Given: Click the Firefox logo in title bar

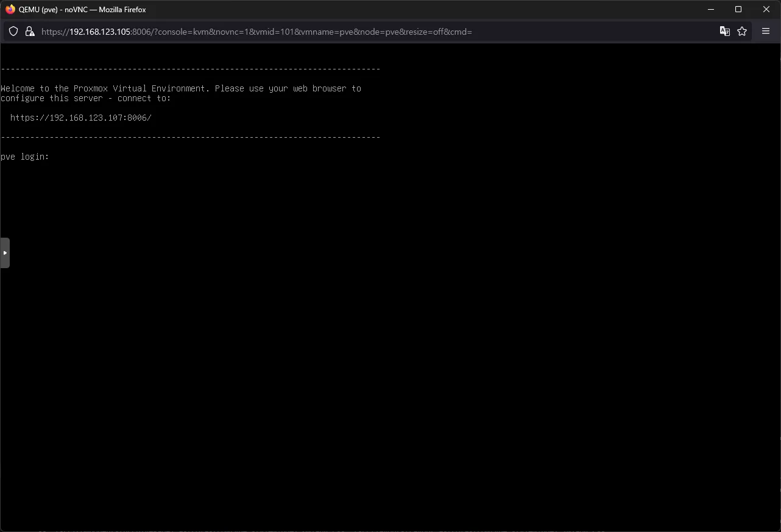Looking at the screenshot, I should (x=10, y=9).
